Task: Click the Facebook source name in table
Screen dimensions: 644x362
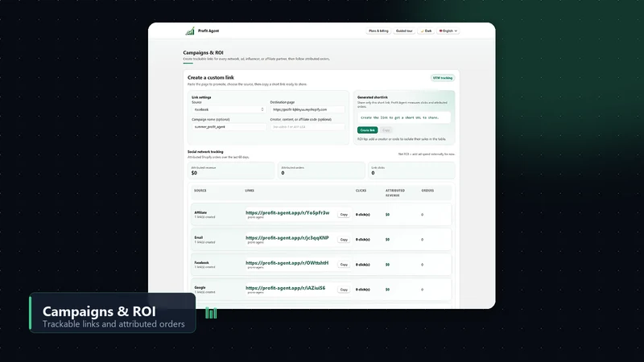Action: click(x=202, y=262)
